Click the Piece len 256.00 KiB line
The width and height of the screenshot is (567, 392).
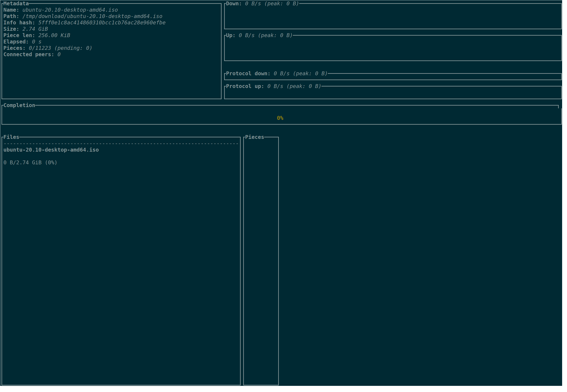[x=37, y=35]
